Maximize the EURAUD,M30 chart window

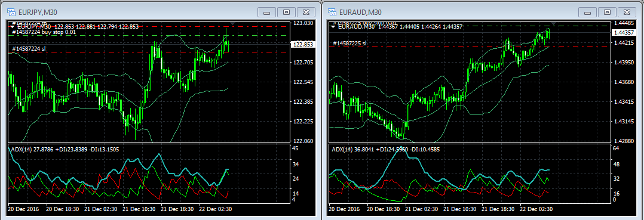coord(606,13)
